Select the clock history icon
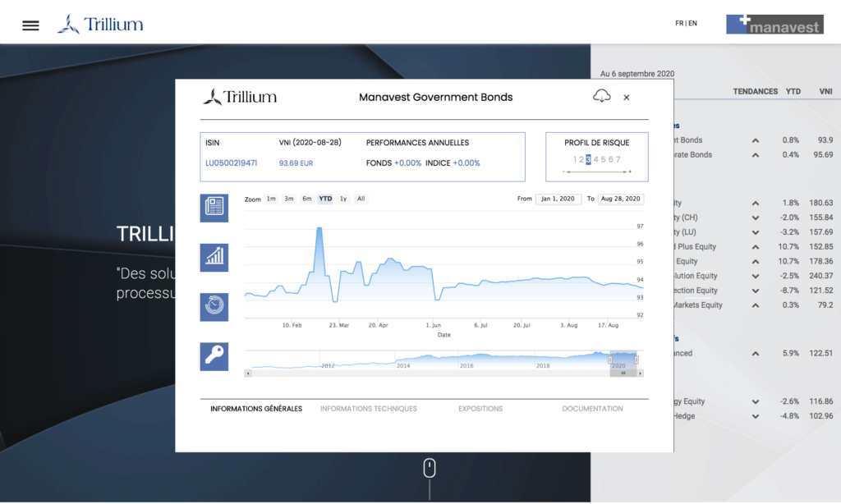This screenshot has height=504, width=841. [214, 307]
